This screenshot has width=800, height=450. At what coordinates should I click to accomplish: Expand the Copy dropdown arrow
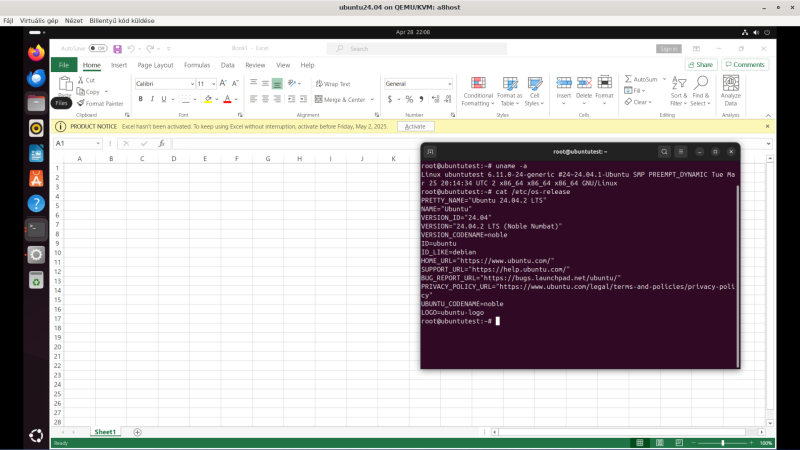(106, 92)
